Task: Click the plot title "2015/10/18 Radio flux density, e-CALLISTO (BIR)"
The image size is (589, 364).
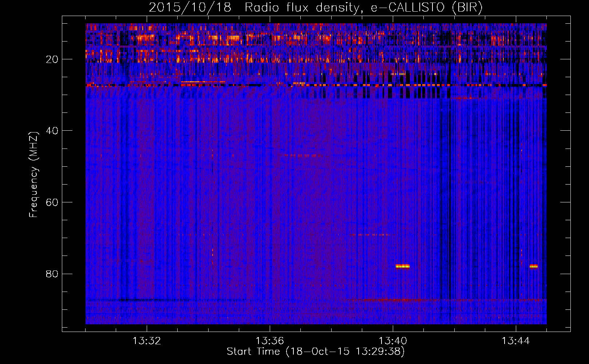Action: [316, 8]
